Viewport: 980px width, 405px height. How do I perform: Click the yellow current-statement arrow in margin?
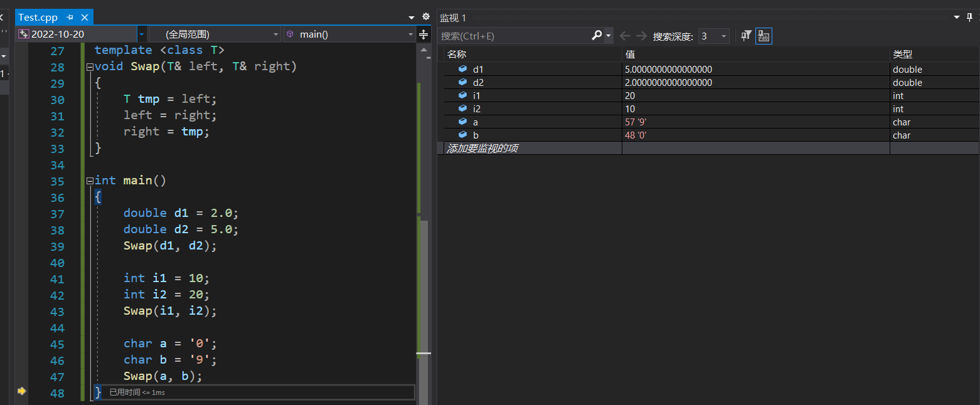coord(22,391)
